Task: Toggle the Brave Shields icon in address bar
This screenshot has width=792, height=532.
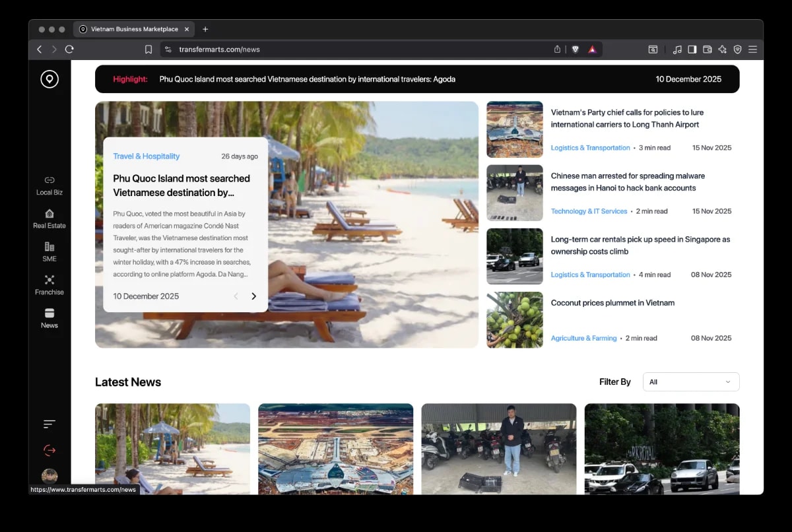Action: (x=575, y=49)
